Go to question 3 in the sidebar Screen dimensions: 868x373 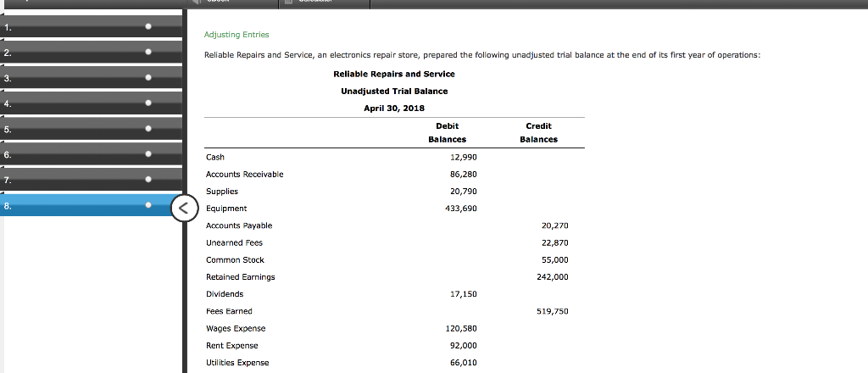click(91, 77)
